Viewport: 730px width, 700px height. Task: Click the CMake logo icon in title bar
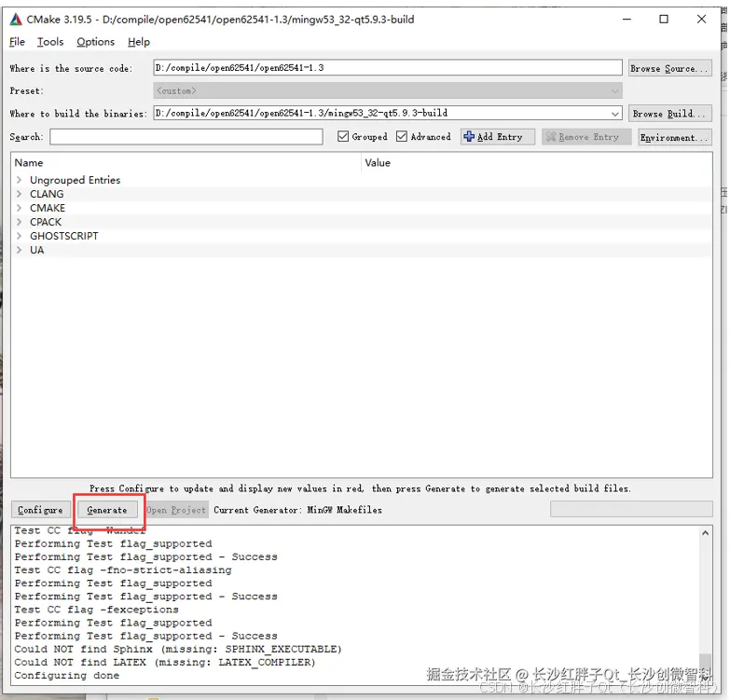[x=16, y=19]
